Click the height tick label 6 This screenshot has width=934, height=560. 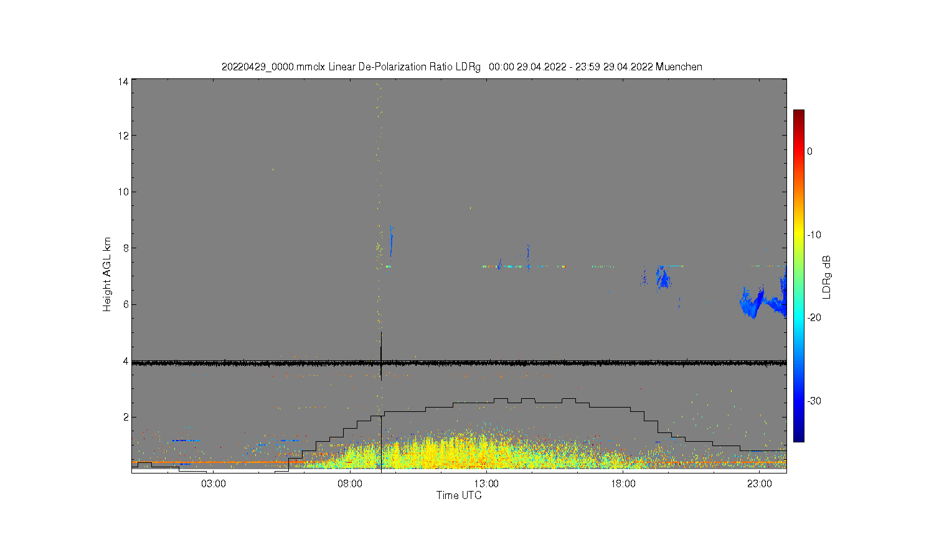pos(126,304)
